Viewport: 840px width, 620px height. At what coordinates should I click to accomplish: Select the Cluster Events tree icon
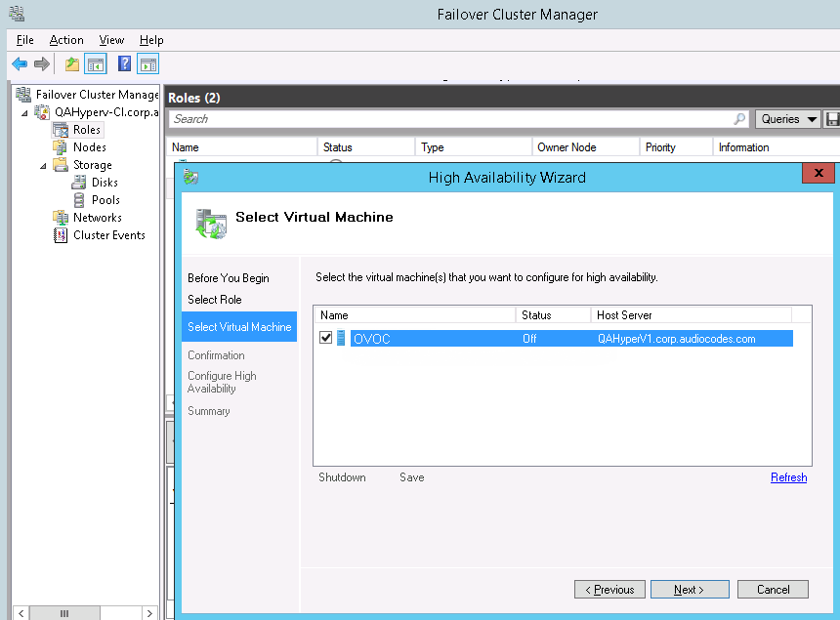[x=61, y=235]
